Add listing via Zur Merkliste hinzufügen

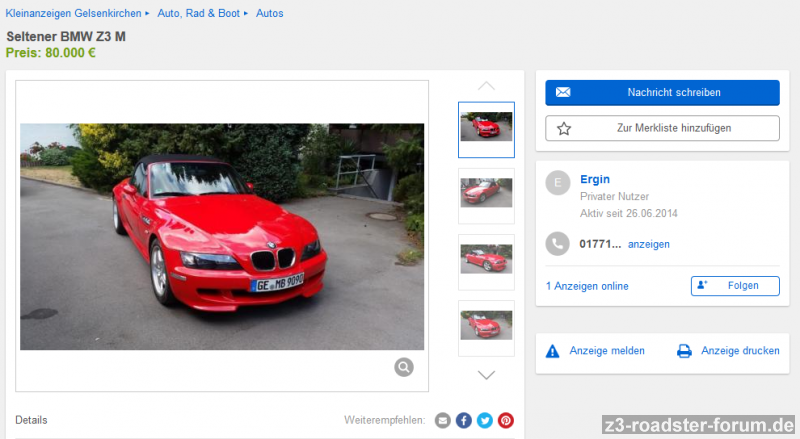[662, 128]
